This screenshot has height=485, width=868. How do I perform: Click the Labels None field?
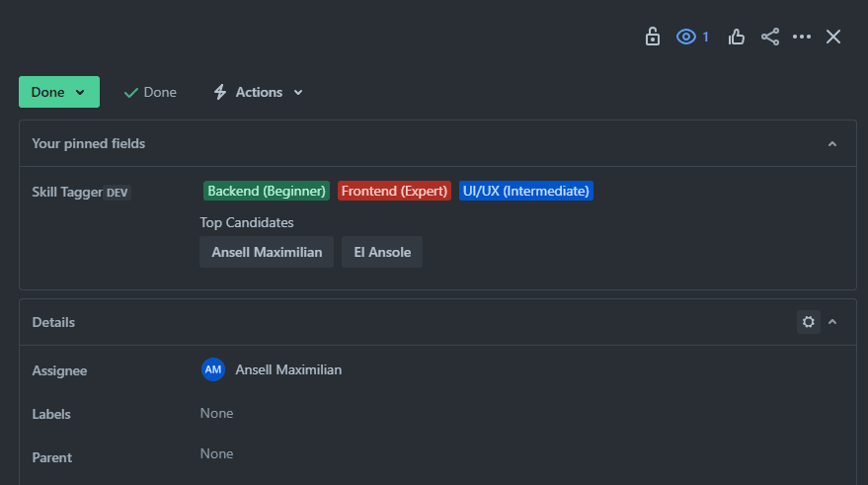click(217, 413)
